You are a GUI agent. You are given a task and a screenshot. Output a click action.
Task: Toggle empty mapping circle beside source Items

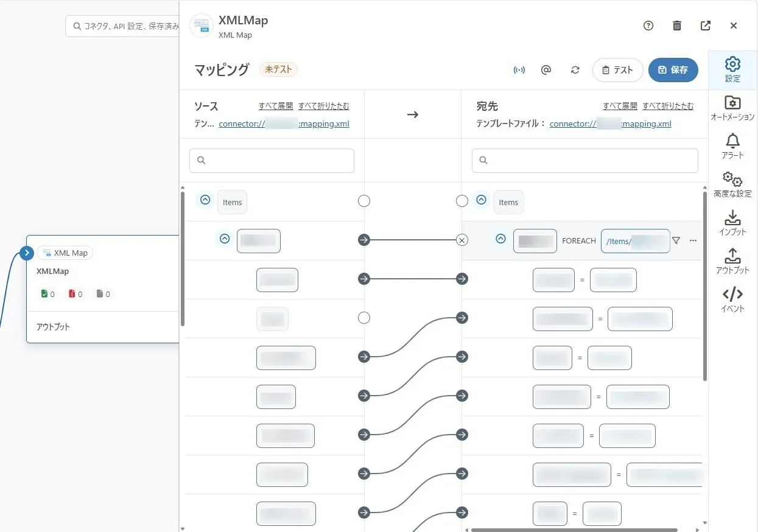click(x=364, y=201)
